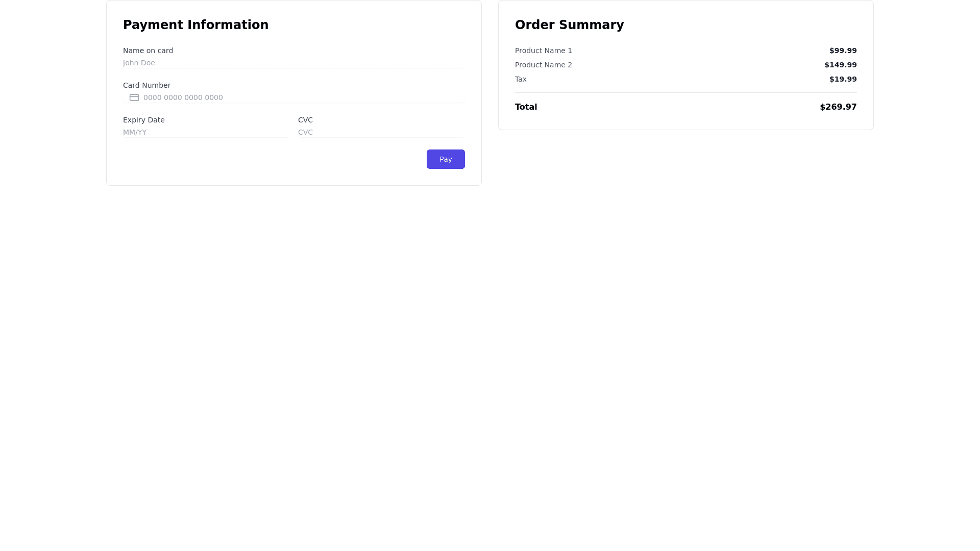Image resolution: width=980 pixels, height=551 pixels.
Task: Click the CVC input field
Action: [x=381, y=132]
